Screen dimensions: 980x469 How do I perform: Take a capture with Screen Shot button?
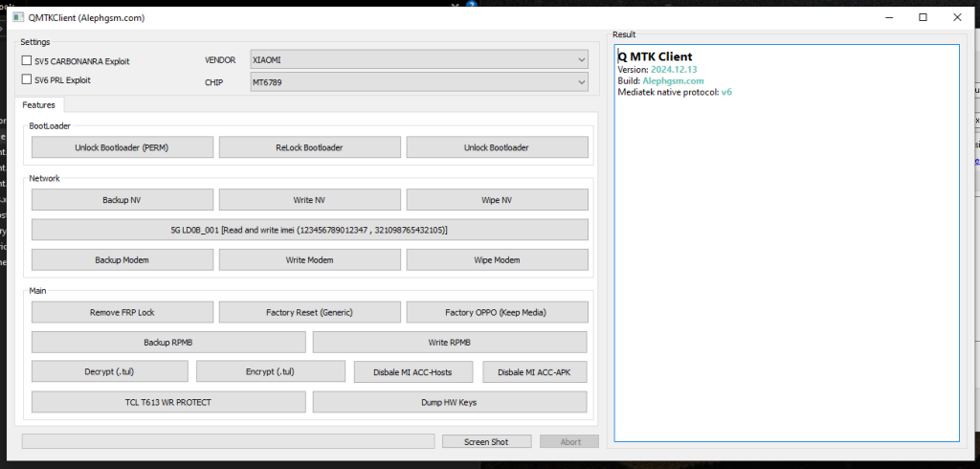click(486, 441)
